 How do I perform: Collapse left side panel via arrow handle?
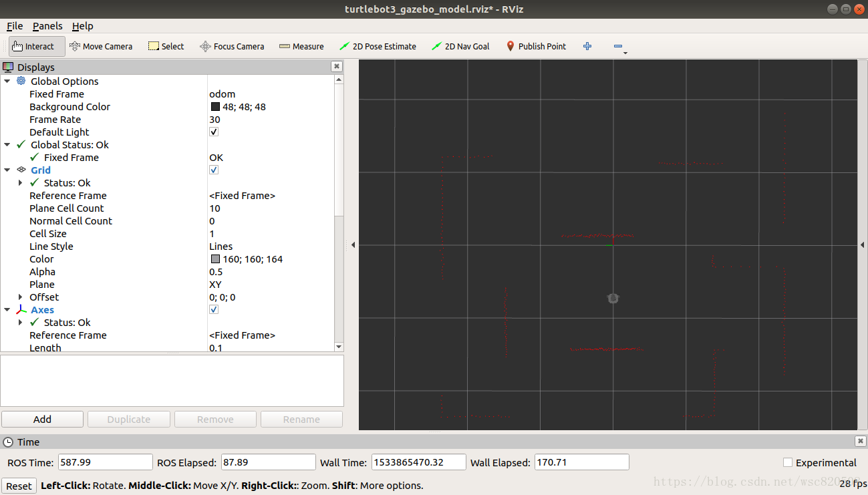coord(353,245)
